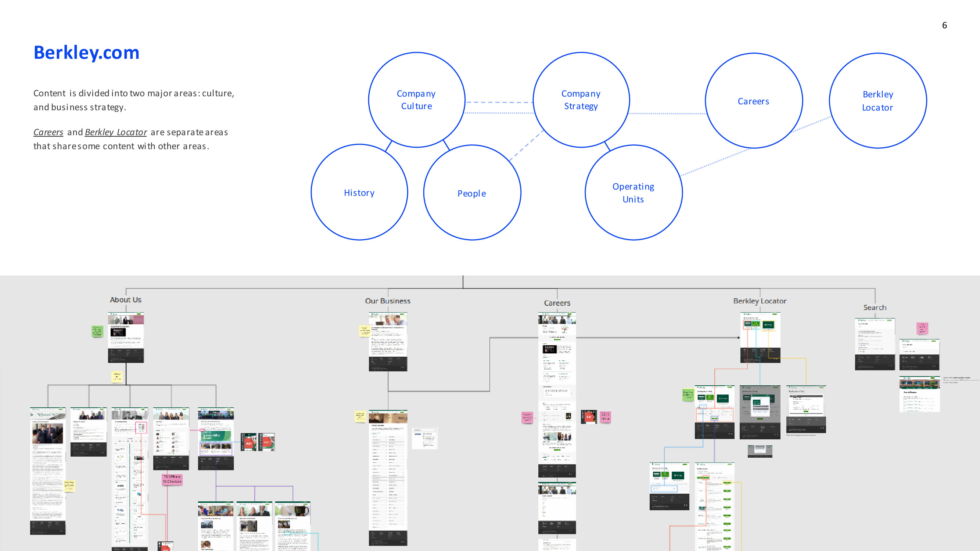Screen dimensions: 980x551
Task: Open the underlined Berkley Locator text link
Action: [x=116, y=132]
